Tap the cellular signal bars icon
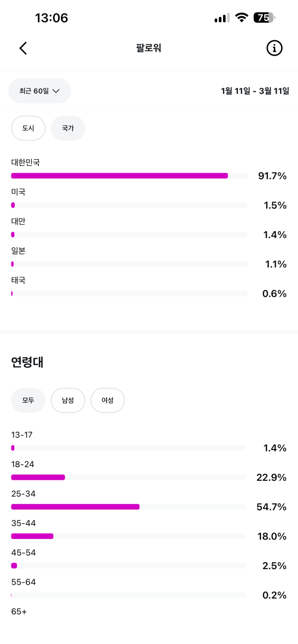The width and height of the screenshot is (298, 644). (222, 19)
